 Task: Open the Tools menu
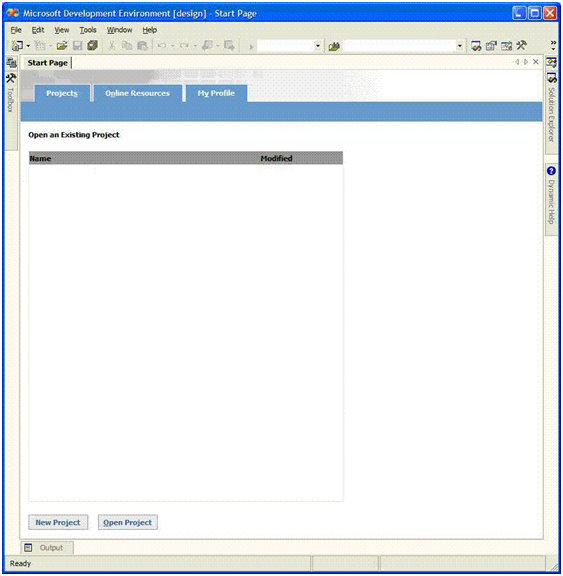tap(88, 30)
